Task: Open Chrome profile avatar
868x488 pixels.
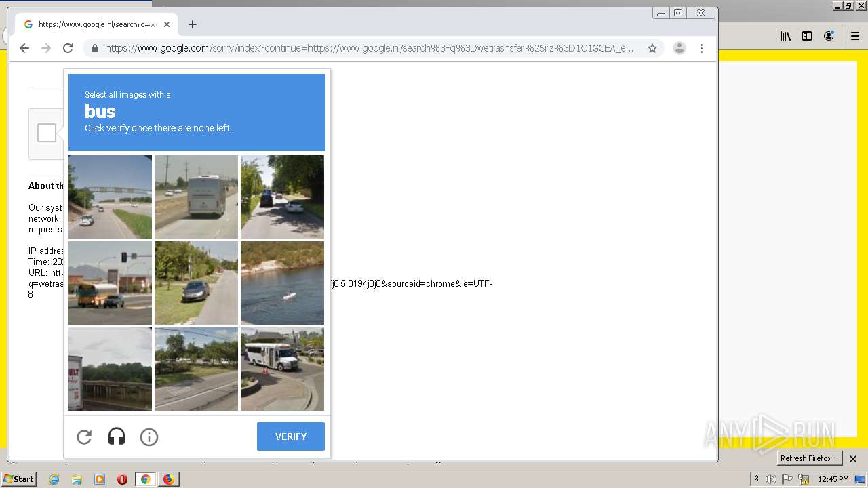Action: point(679,48)
